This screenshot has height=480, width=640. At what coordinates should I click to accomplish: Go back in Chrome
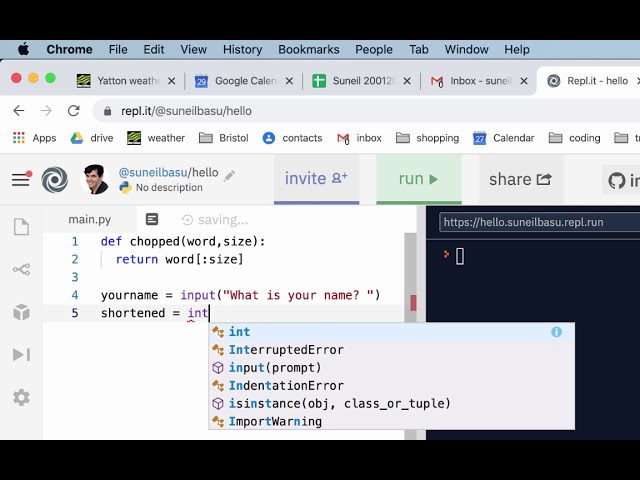click(x=19, y=111)
